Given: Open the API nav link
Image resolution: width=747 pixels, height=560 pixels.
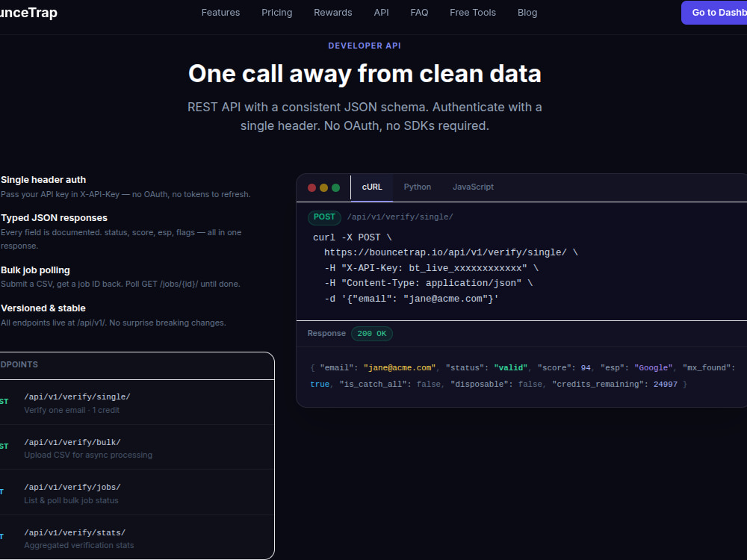Looking at the screenshot, I should click(x=381, y=13).
